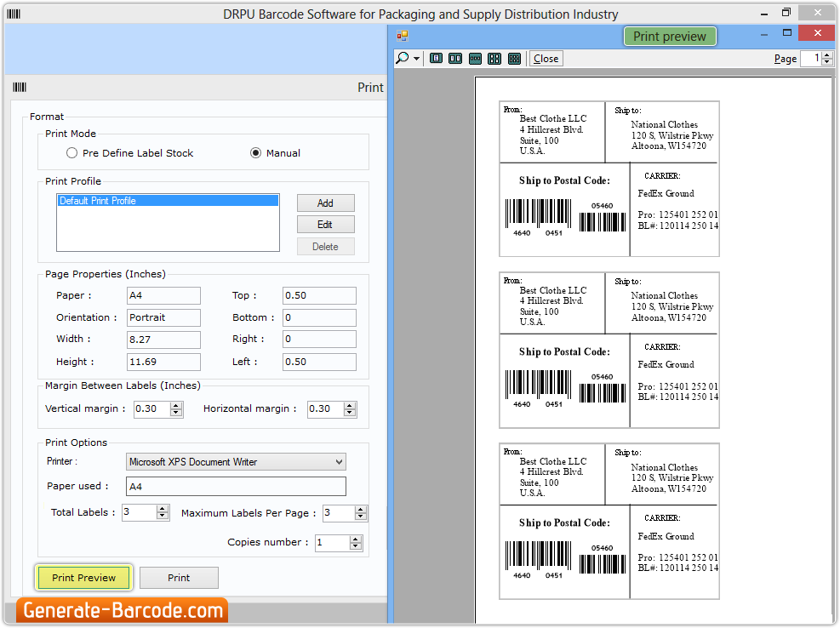
Task: Switch preview to three pages layout
Action: (475, 59)
